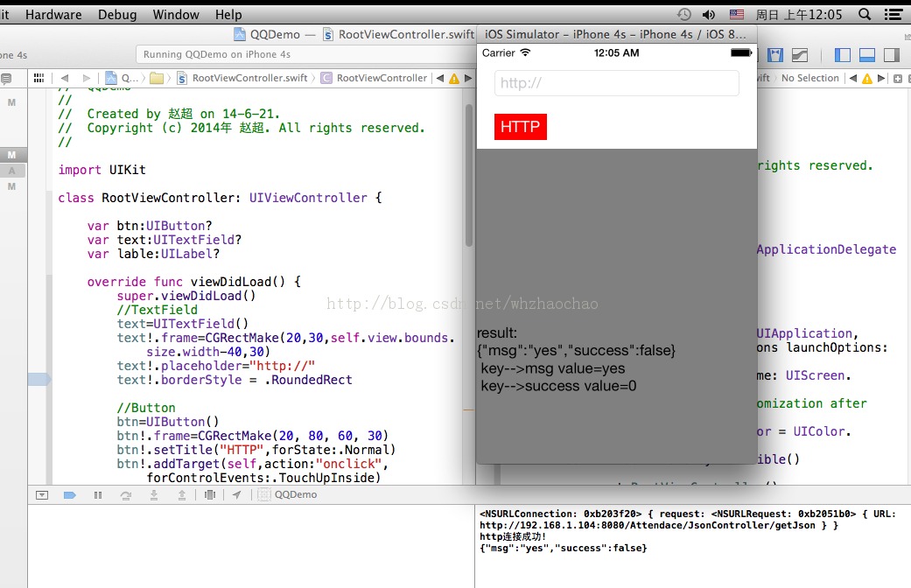
Task: Click the Wi-Fi icon in simulator status bar
Action: click(x=525, y=52)
